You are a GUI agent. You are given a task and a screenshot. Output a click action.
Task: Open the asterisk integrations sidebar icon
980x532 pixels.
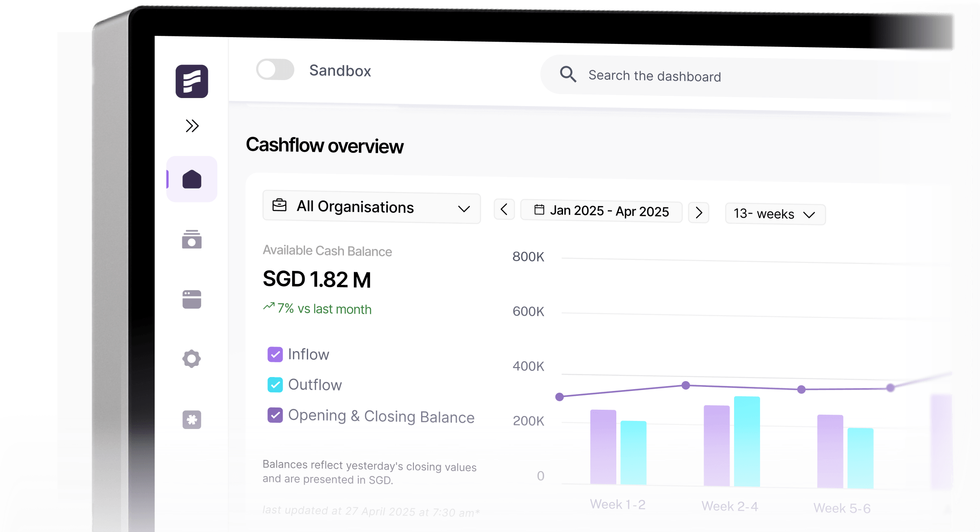[192, 420]
